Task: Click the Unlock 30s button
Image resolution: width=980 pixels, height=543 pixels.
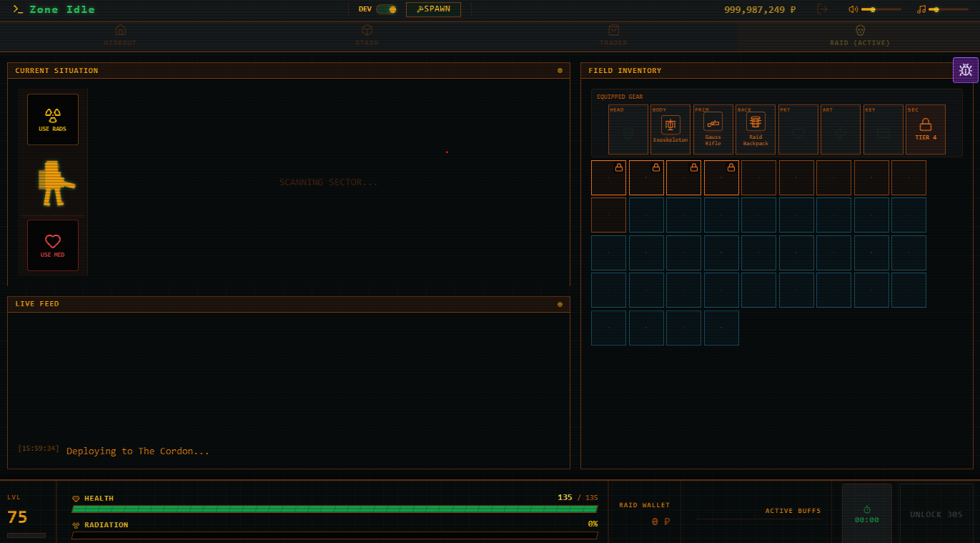Action: click(936, 514)
